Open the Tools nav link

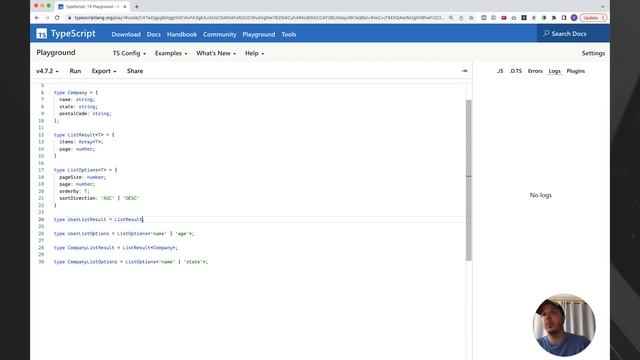click(289, 34)
